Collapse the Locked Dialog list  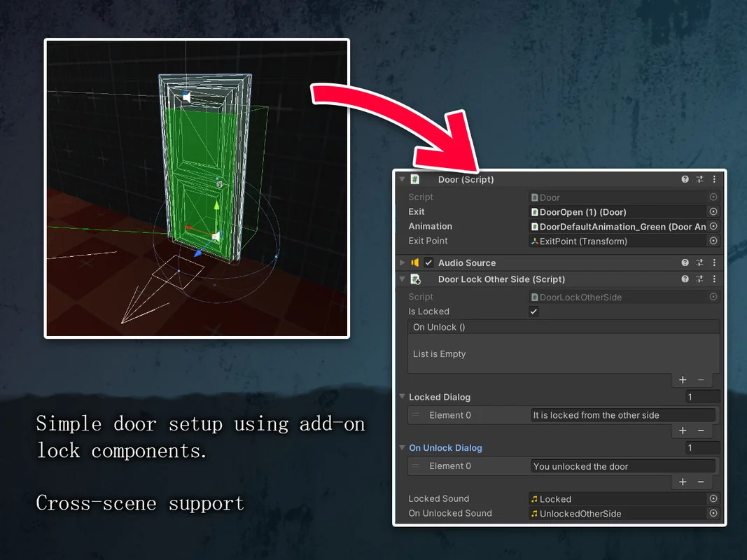(x=403, y=398)
